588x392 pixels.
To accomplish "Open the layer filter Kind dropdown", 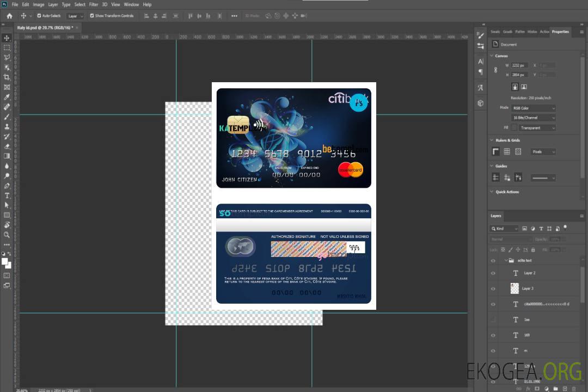I will [x=504, y=229].
